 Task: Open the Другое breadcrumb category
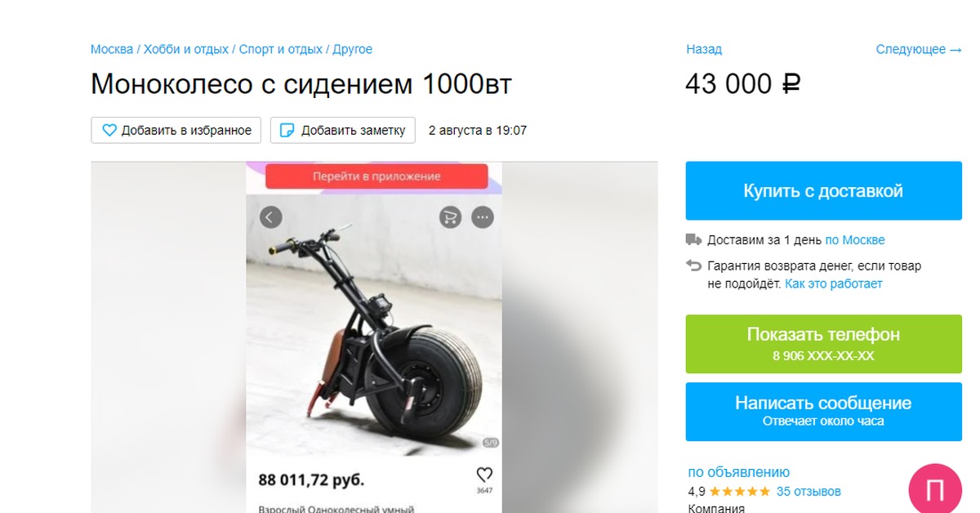coord(352,49)
